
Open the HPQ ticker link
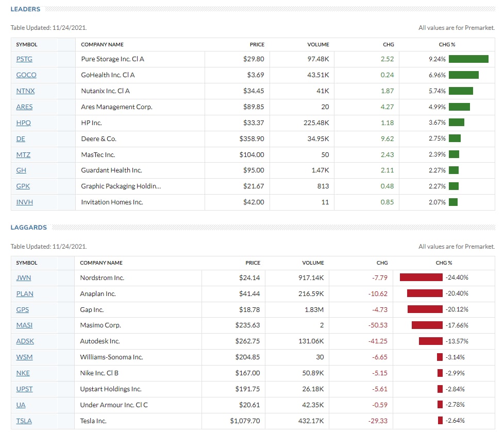tap(24, 123)
